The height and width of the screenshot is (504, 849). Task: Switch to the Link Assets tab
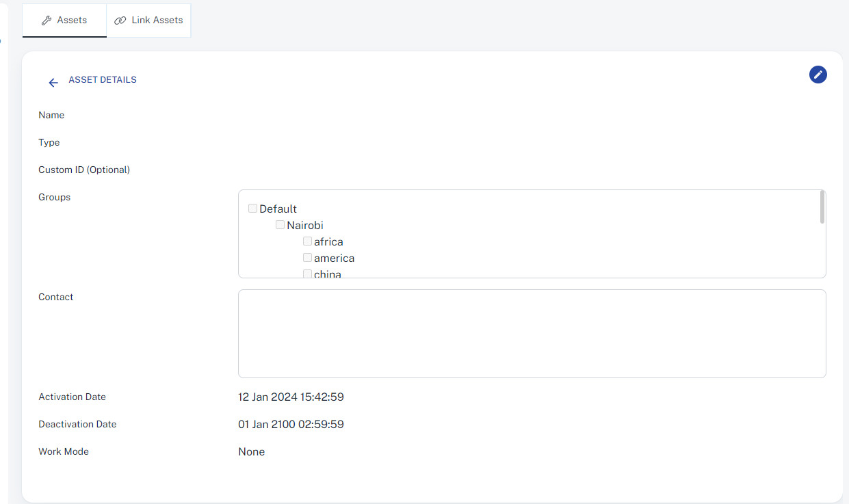[x=149, y=21]
